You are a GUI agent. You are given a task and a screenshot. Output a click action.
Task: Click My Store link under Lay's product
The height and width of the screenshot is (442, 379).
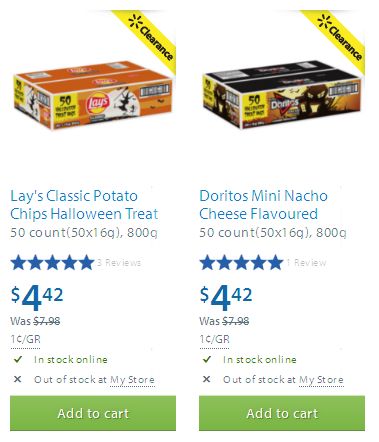click(x=132, y=379)
